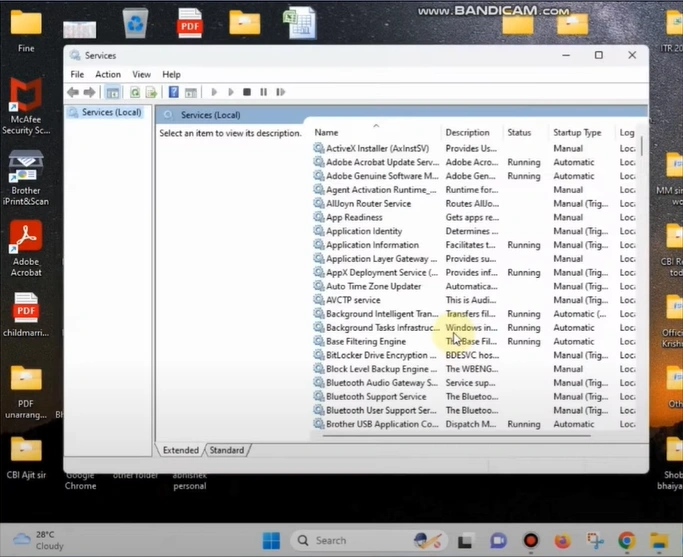Open the File menu
683x557 pixels.
(77, 74)
